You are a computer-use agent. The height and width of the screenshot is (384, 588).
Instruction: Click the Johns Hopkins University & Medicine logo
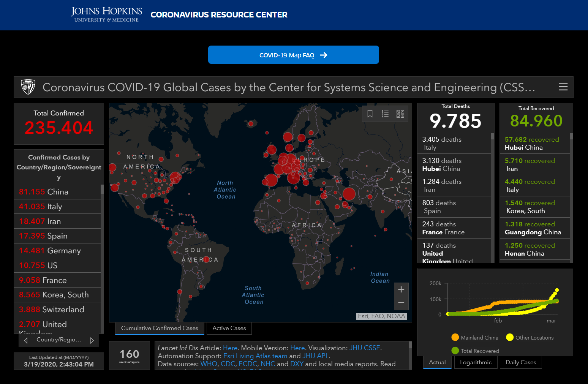(106, 14)
